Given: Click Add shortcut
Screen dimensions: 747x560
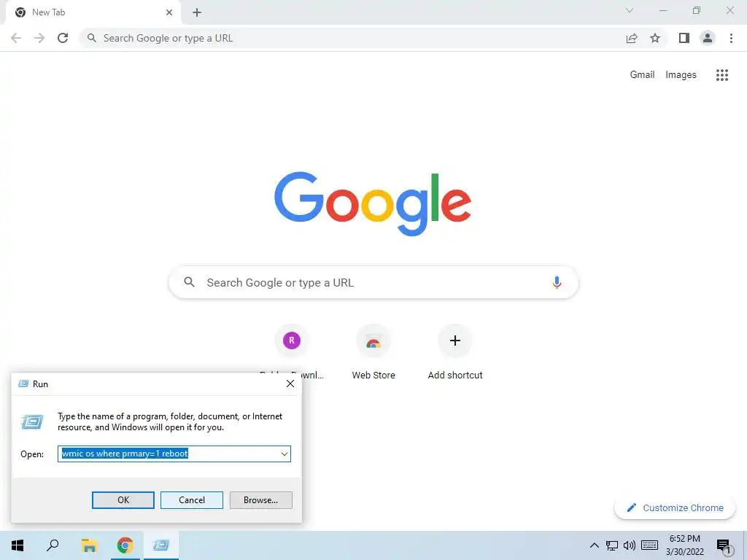Looking at the screenshot, I should click(455, 352).
